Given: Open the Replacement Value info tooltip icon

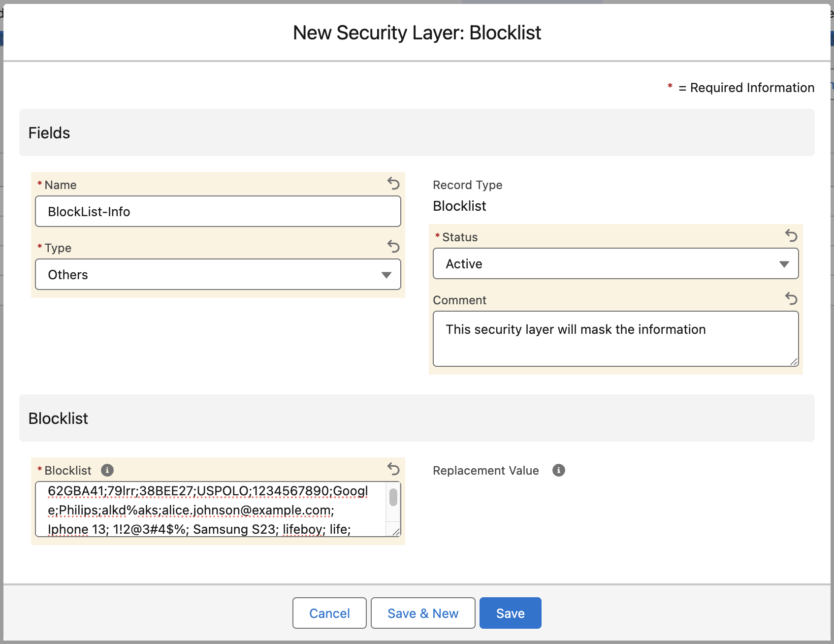Looking at the screenshot, I should pos(558,470).
